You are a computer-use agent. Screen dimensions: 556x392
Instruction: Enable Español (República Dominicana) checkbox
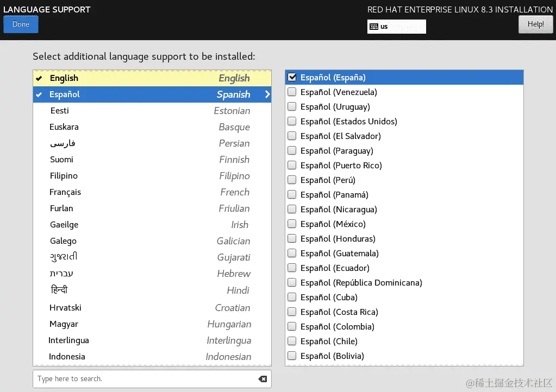tap(292, 282)
